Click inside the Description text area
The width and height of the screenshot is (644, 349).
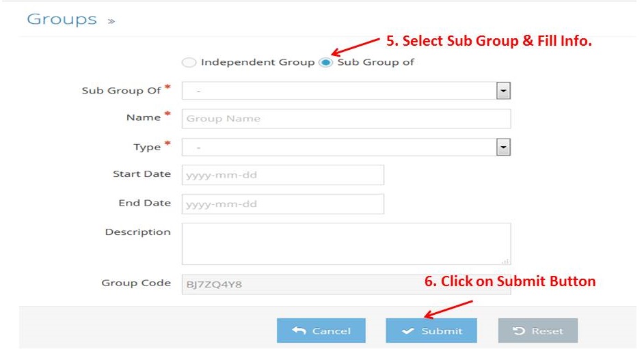point(346,244)
